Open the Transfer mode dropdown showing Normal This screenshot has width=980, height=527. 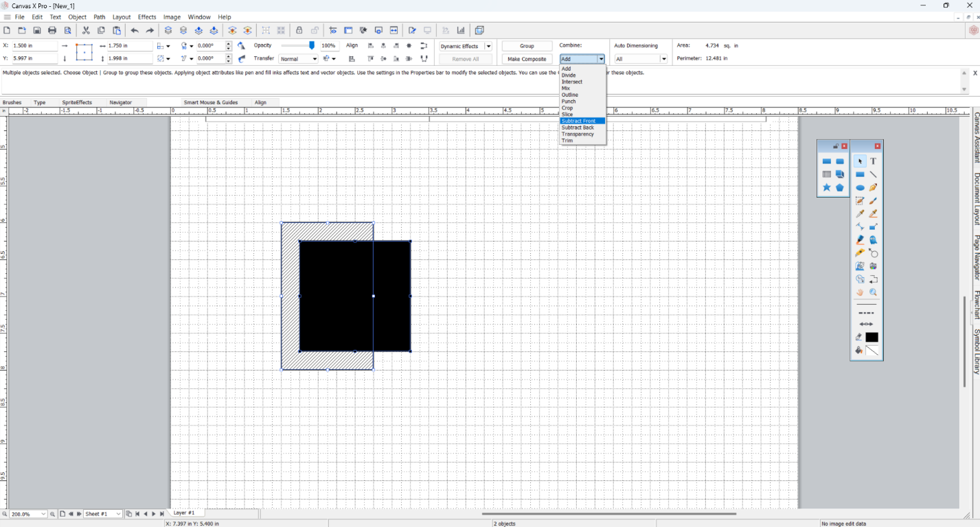pos(298,58)
